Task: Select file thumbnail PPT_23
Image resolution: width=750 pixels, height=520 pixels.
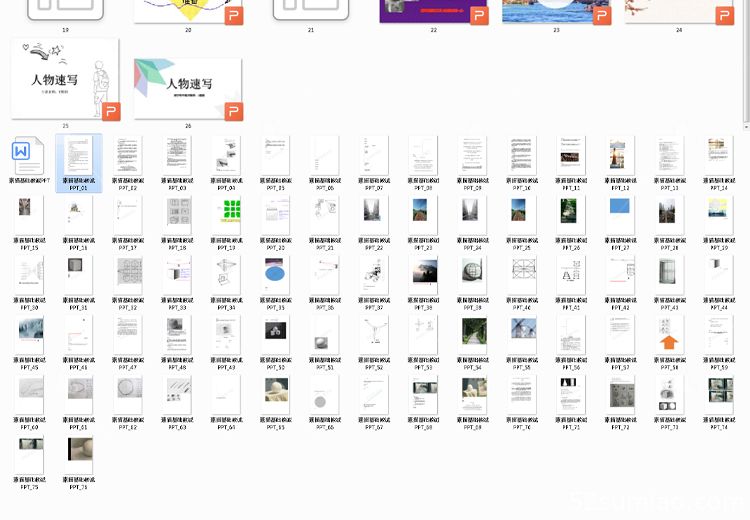Action: pyautogui.click(x=423, y=215)
